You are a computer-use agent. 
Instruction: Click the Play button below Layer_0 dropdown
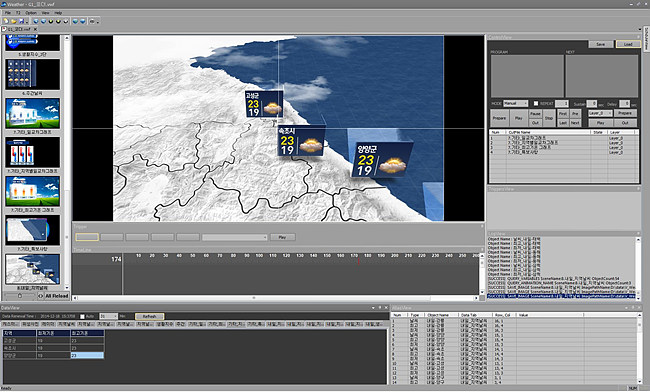[x=600, y=123]
